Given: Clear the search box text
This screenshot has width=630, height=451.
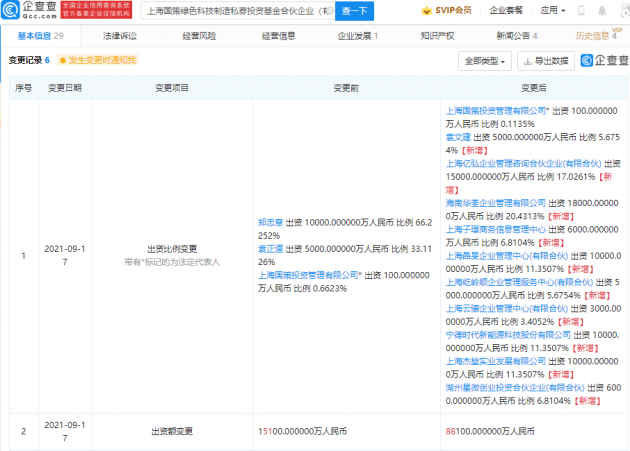Looking at the screenshot, I should (329, 11).
